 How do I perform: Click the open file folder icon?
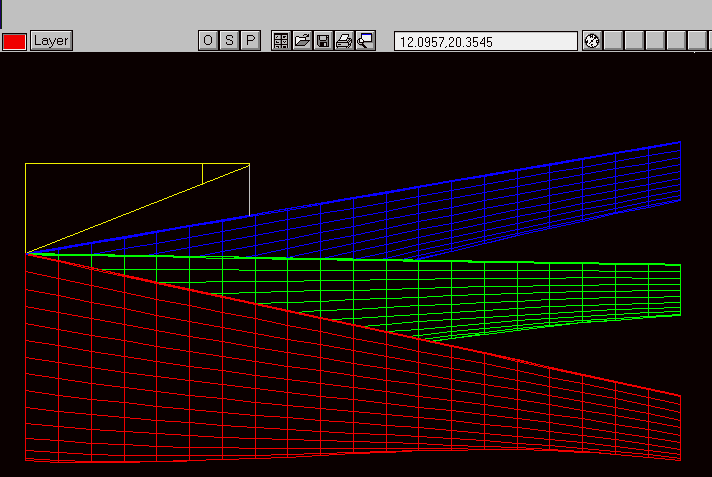click(x=302, y=41)
